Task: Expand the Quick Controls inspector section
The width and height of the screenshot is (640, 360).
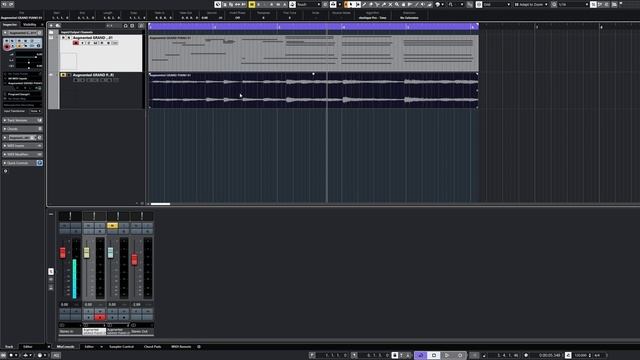Action: point(22,163)
